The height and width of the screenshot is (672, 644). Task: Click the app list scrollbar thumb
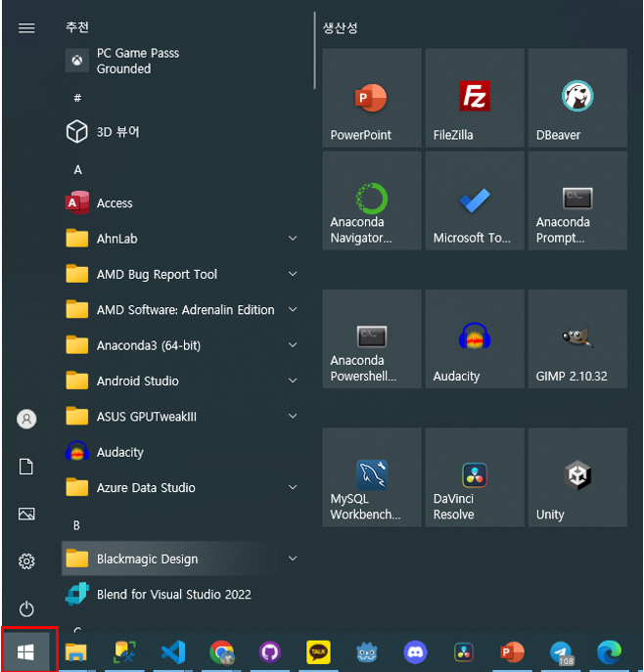click(x=315, y=51)
